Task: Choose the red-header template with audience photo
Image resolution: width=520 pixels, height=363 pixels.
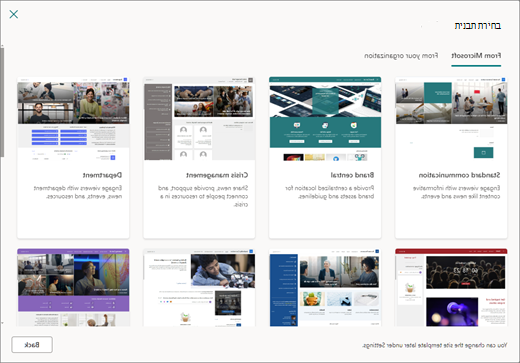Action: [x=451, y=287]
